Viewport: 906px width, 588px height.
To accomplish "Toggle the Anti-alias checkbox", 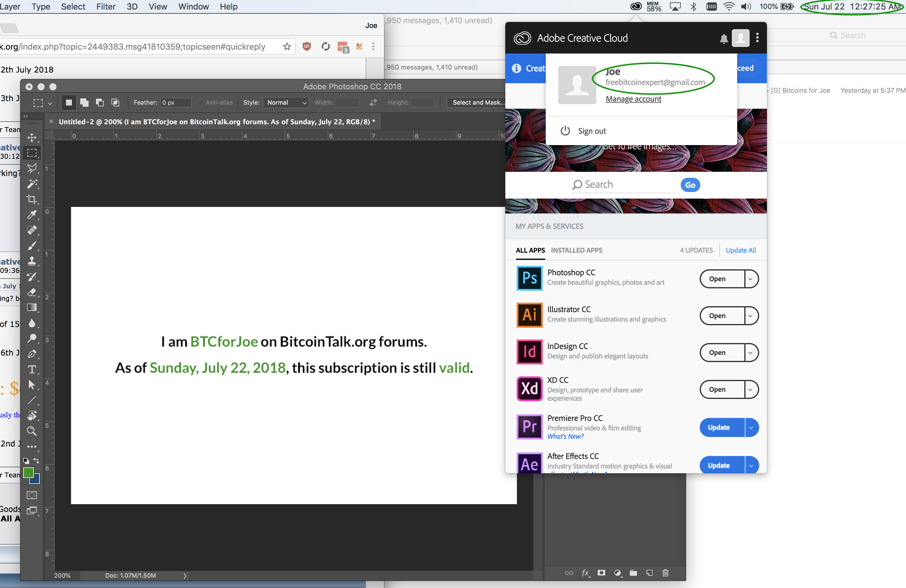I will click(x=200, y=102).
